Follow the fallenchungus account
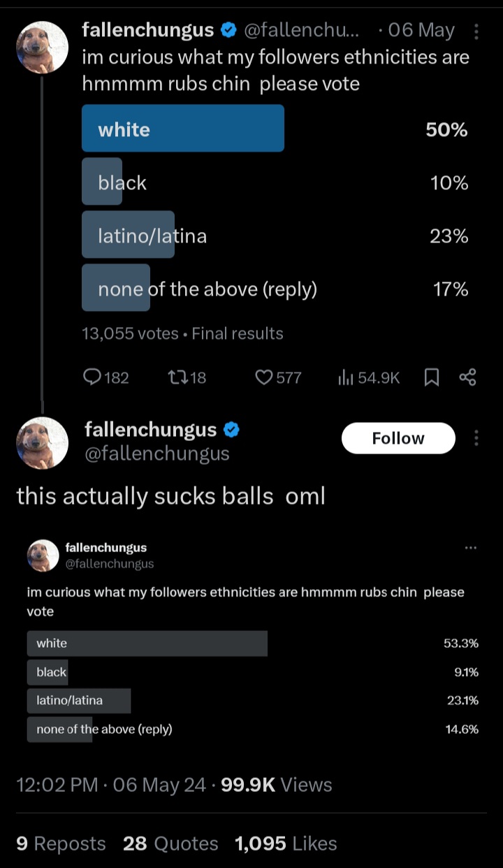Screen dimensions: 503x868 398,438
